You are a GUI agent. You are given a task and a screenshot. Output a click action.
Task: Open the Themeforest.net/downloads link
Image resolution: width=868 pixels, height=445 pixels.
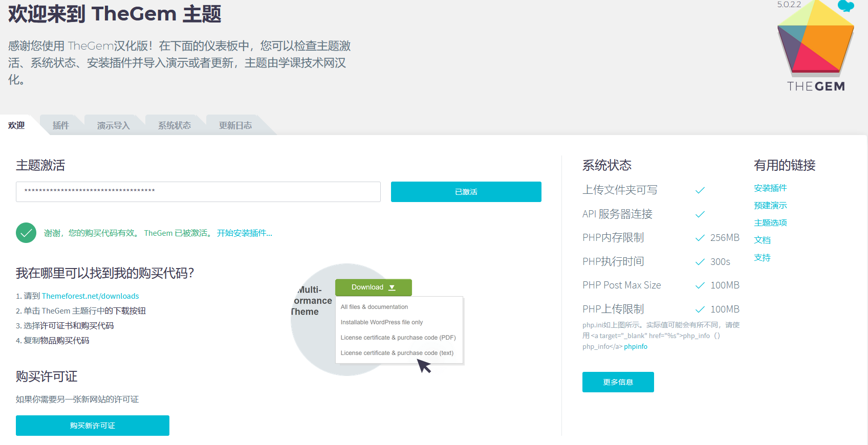(x=91, y=296)
